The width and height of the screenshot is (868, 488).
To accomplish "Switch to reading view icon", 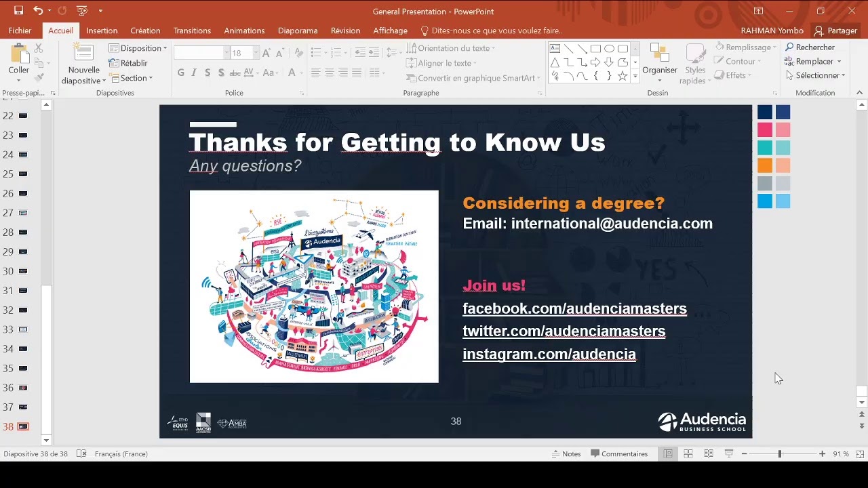I will 709,454.
